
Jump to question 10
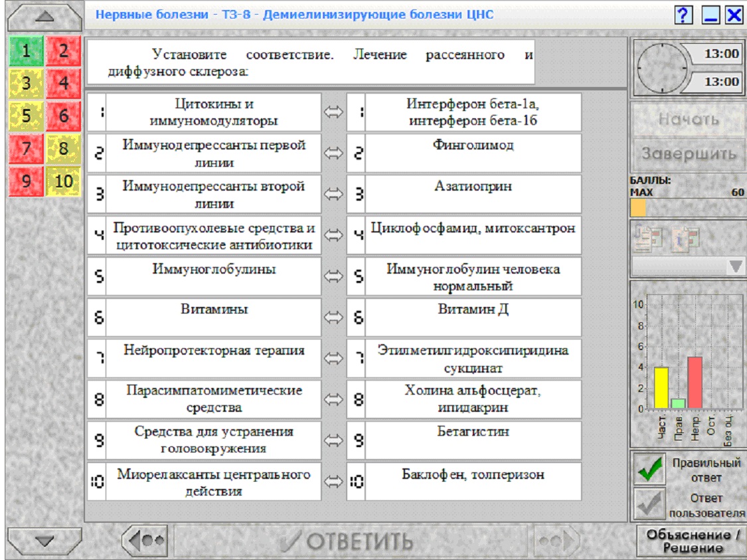(x=63, y=181)
